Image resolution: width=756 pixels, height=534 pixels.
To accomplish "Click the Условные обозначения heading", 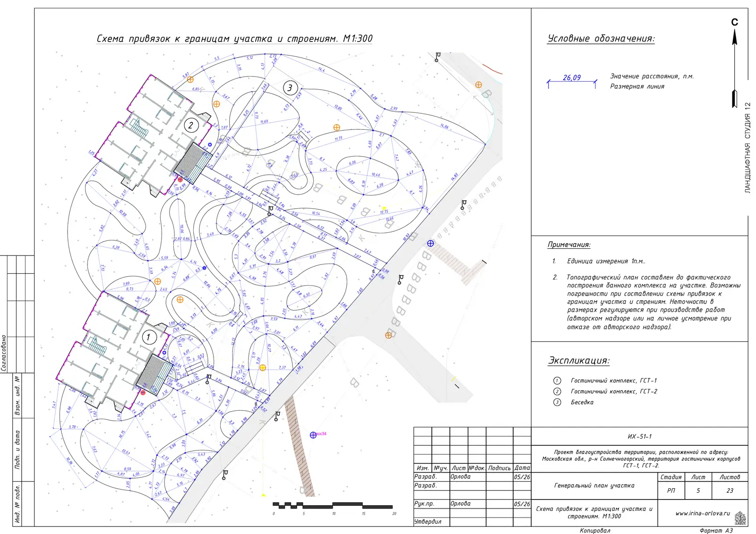I will (x=601, y=39).
